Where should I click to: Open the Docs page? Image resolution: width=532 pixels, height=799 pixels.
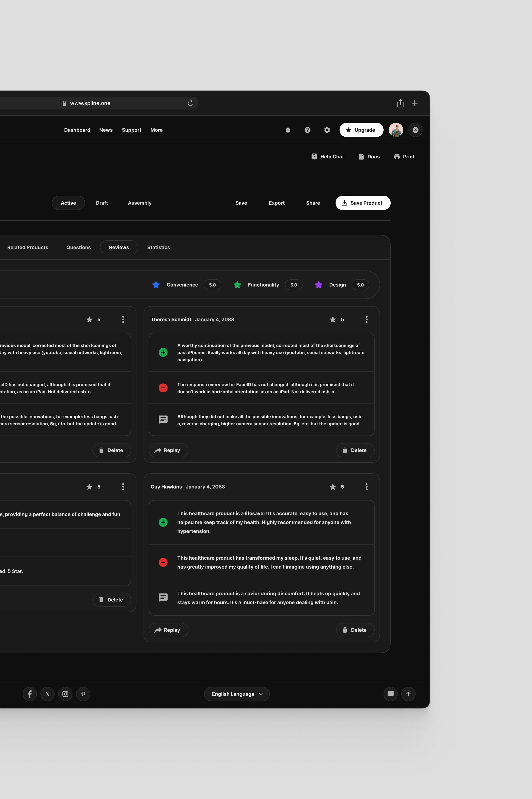click(369, 157)
